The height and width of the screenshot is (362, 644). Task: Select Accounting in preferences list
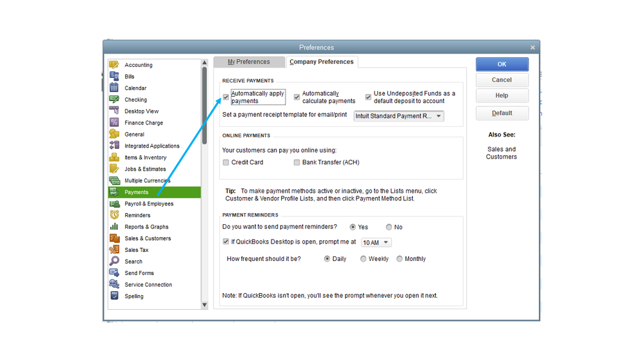[x=155, y=65]
